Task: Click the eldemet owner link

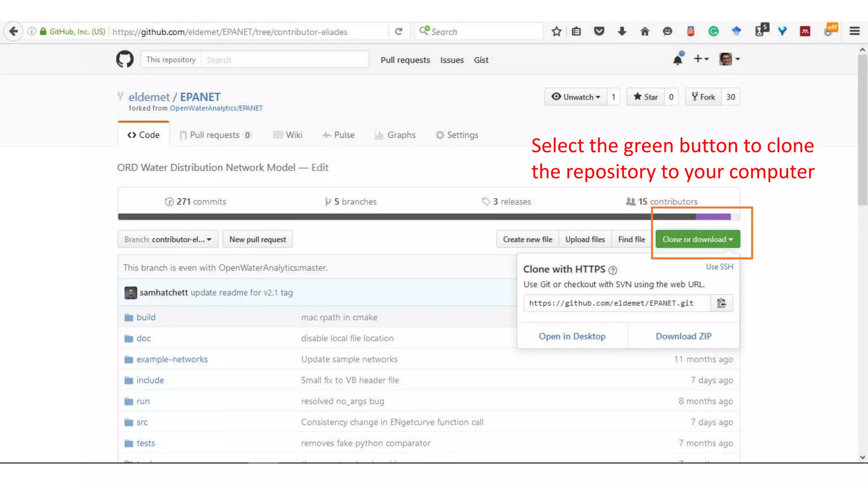Action: (x=149, y=97)
